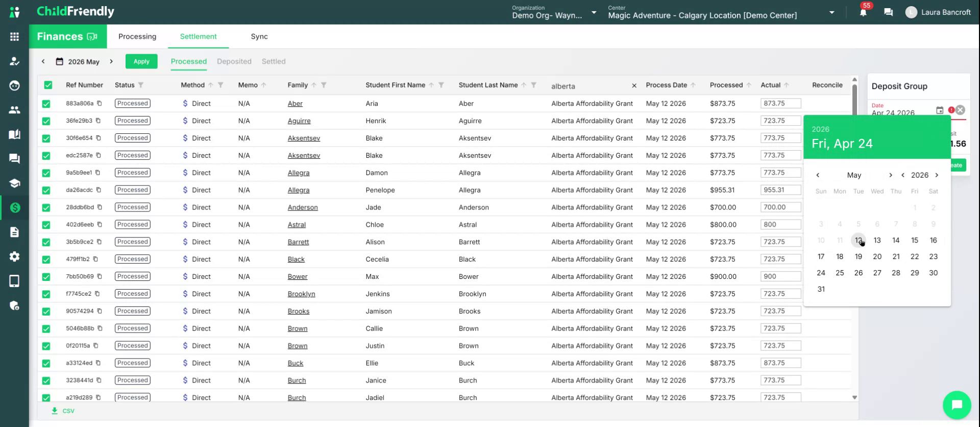
Task: Copy ref number 883a806a
Action: (x=100, y=103)
